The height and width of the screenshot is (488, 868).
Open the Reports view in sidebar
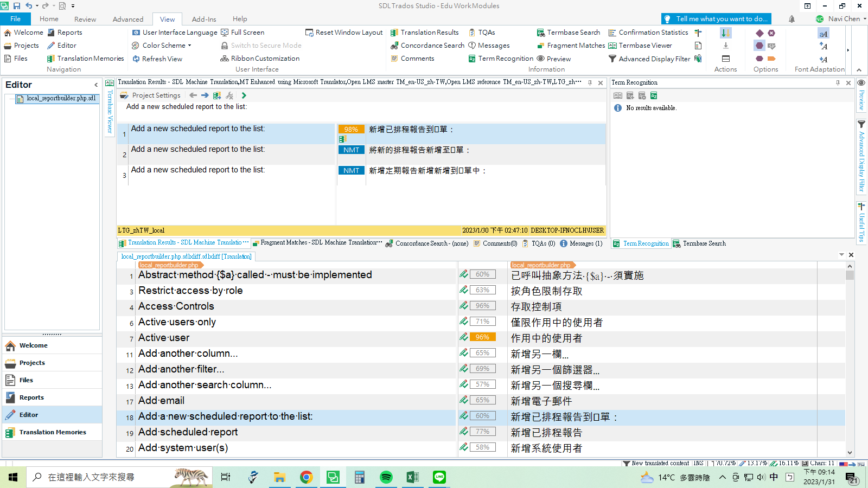52,397
